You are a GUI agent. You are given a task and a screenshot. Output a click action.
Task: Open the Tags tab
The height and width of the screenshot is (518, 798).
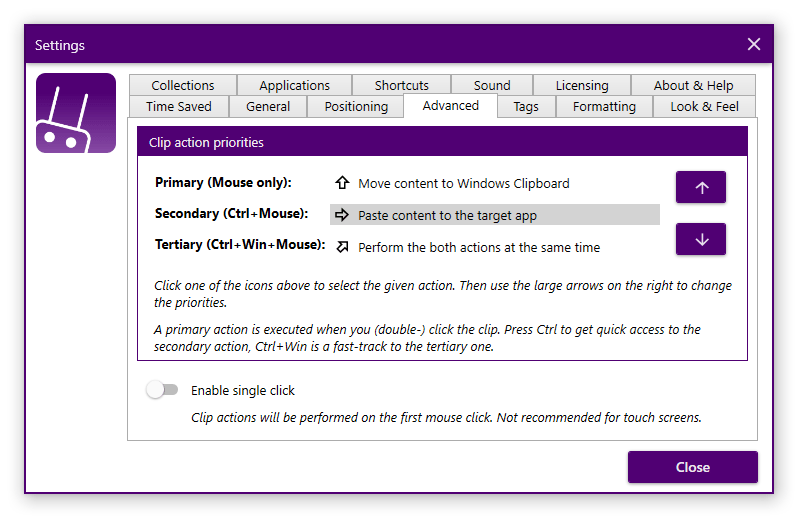coord(526,106)
